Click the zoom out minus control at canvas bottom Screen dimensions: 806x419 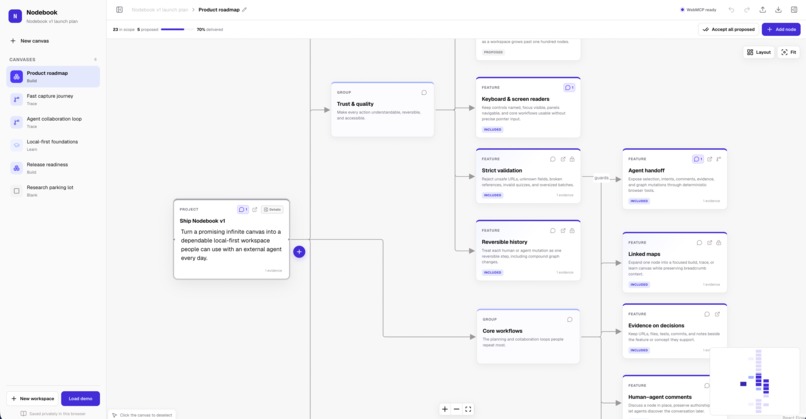click(456, 409)
